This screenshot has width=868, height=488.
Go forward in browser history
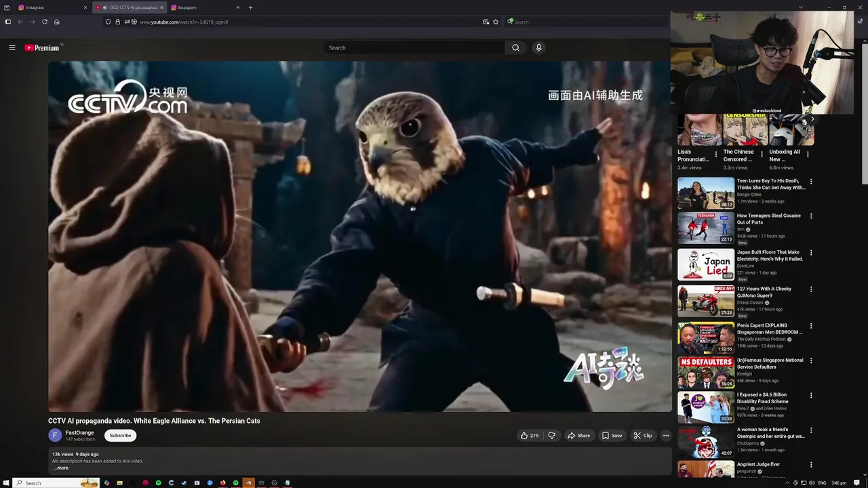point(32,22)
